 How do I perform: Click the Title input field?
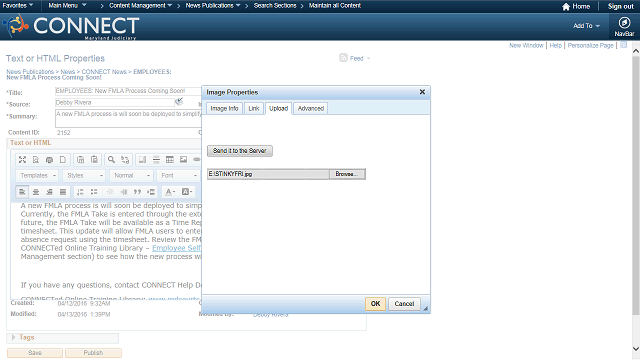[128, 91]
